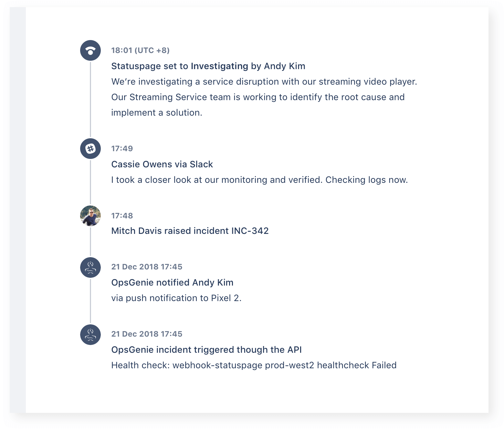The height and width of the screenshot is (429, 504).
Task: Click the Statuspage broadcast icon at 18:01
Action: (x=90, y=50)
